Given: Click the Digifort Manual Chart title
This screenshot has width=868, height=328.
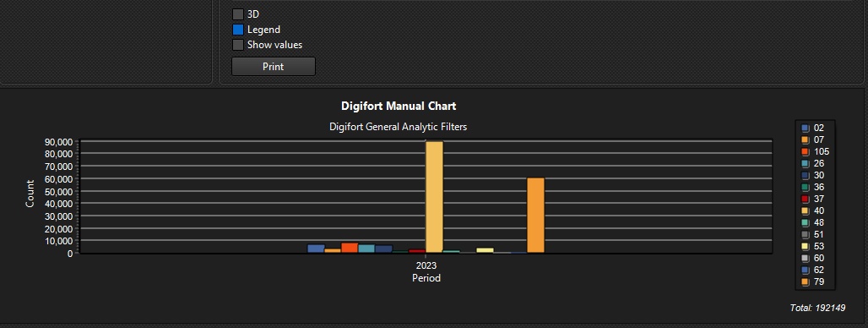Looking at the screenshot, I should tap(399, 106).
